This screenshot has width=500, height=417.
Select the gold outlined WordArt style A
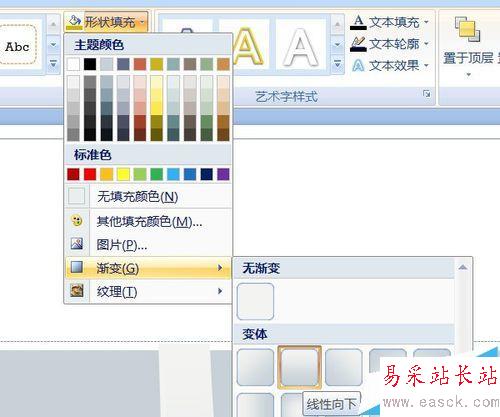coord(248,45)
